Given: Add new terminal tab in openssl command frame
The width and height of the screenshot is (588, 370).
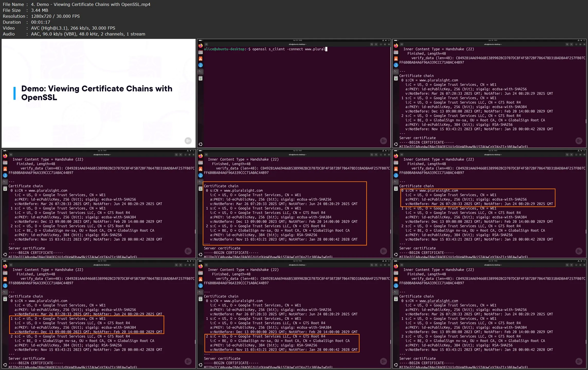Looking at the screenshot, I should pyautogui.click(x=206, y=44).
